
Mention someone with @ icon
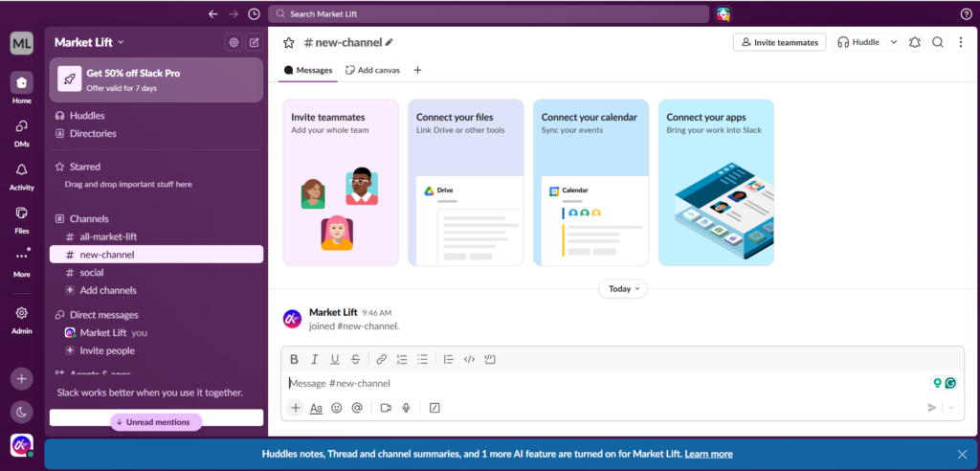[357, 408]
